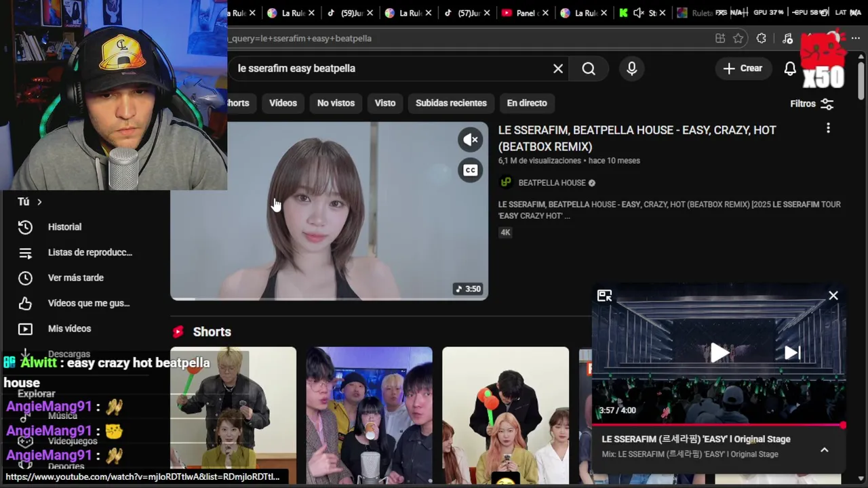Skip to the next video in the miniplayer
The image size is (868, 488).
point(792,352)
